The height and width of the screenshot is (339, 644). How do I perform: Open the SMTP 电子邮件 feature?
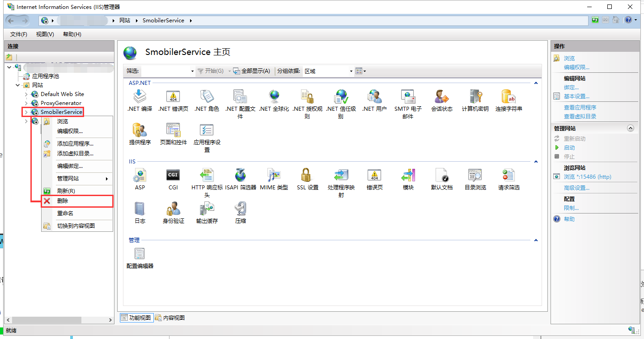(x=408, y=104)
